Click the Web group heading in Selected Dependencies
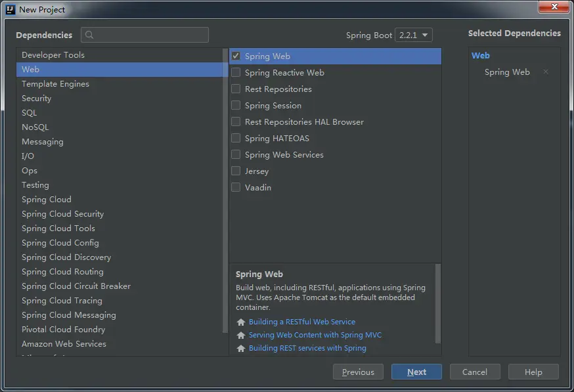The height and width of the screenshot is (392, 574). [480, 56]
